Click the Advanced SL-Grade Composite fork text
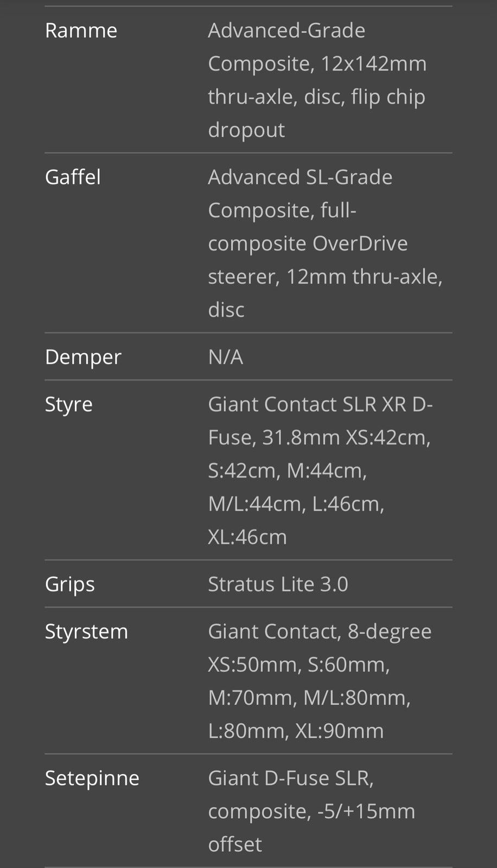Screen dimensions: 497x868 [x=325, y=244]
